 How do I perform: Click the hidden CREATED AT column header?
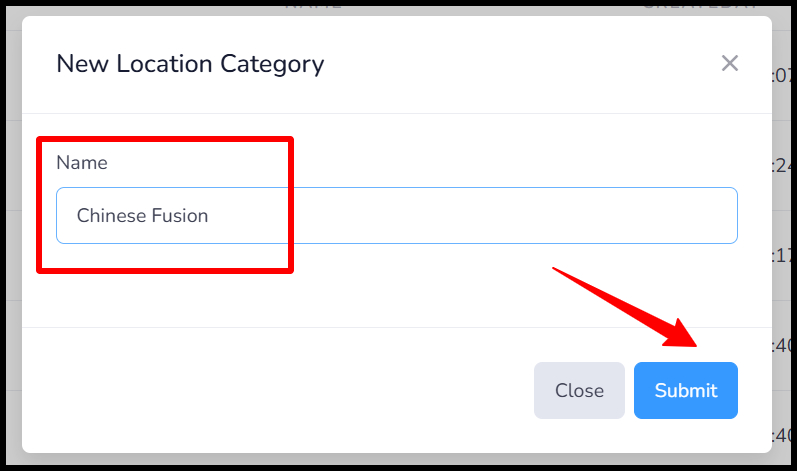[700, 7]
